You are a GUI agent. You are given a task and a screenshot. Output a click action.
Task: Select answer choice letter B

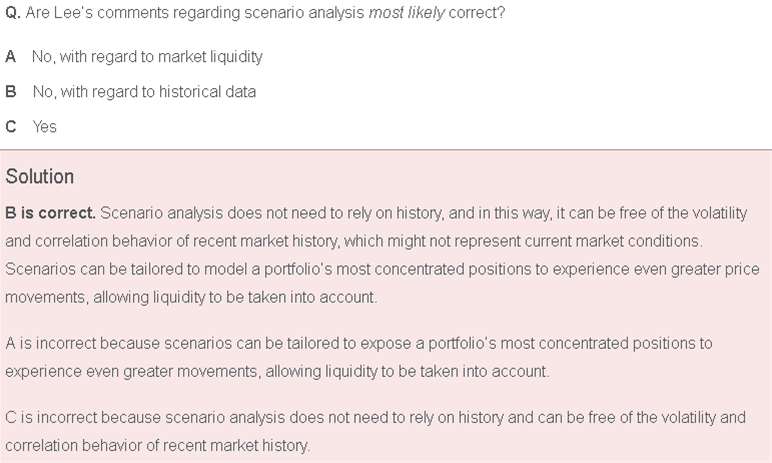[x=10, y=92]
